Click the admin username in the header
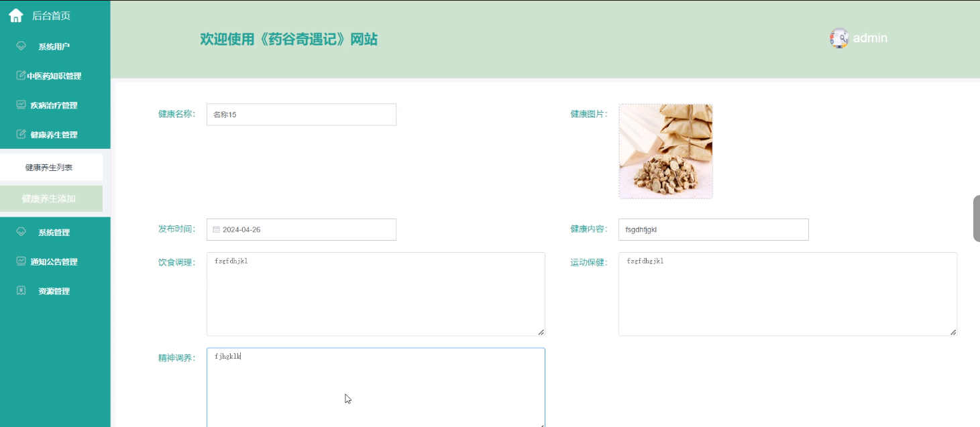The height and width of the screenshot is (427, 980). (x=870, y=38)
